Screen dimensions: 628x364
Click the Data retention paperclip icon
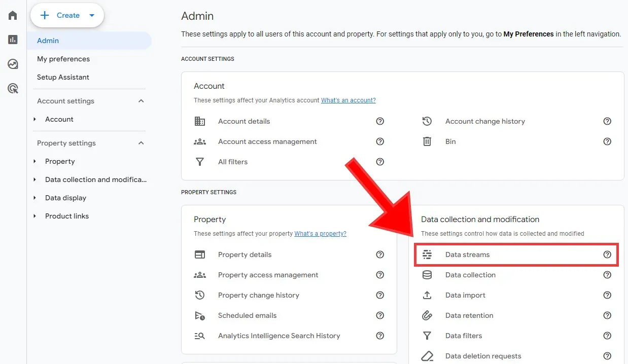tap(427, 315)
